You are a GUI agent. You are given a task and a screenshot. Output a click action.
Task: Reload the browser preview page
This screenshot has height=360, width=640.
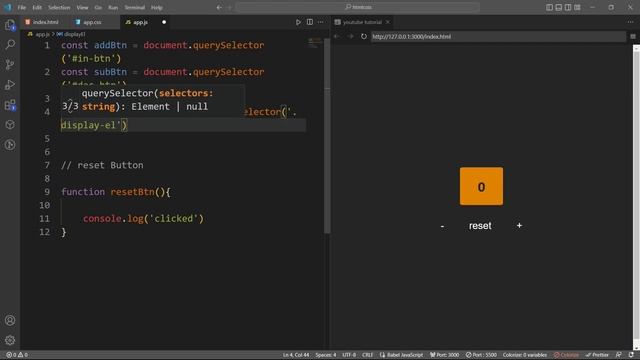coord(364,36)
